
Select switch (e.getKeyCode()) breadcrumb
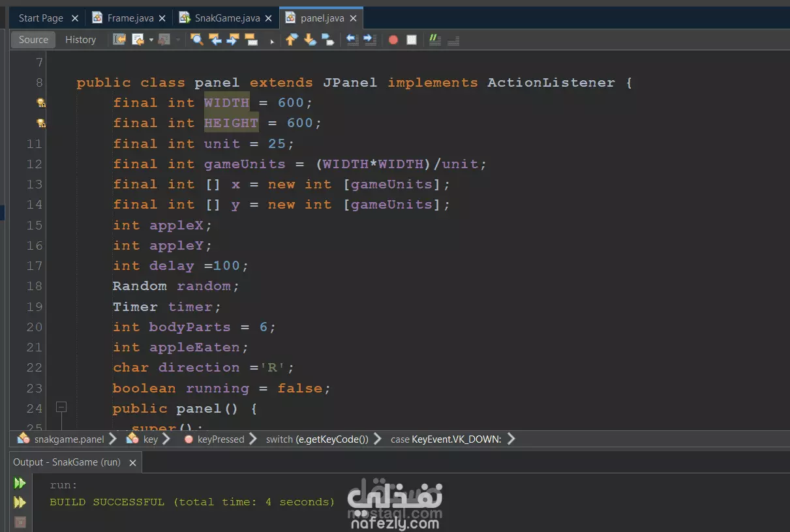pos(317,439)
